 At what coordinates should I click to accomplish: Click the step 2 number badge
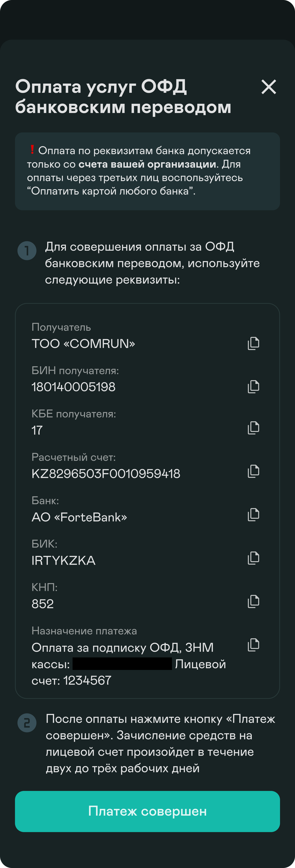pos(27,723)
